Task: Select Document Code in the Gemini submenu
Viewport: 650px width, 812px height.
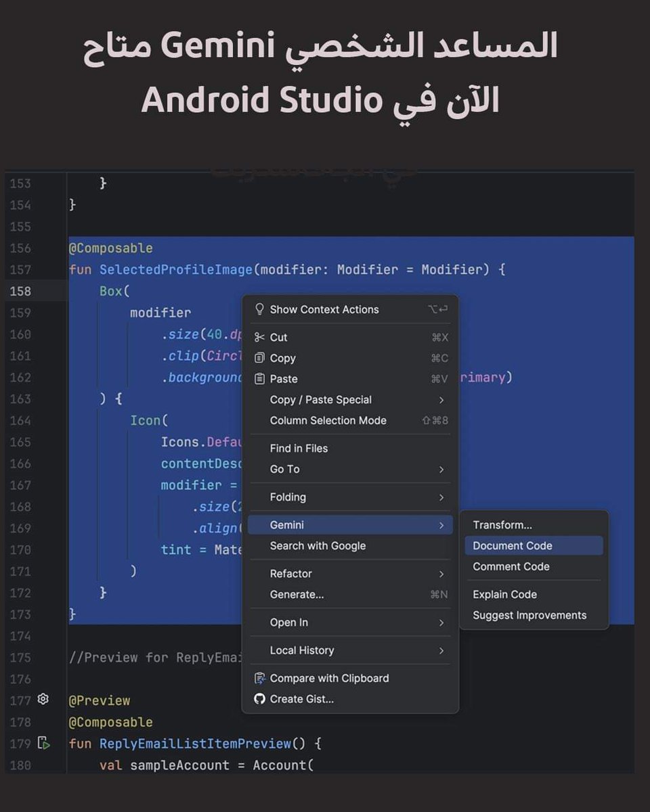Action: [x=534, y=546]
